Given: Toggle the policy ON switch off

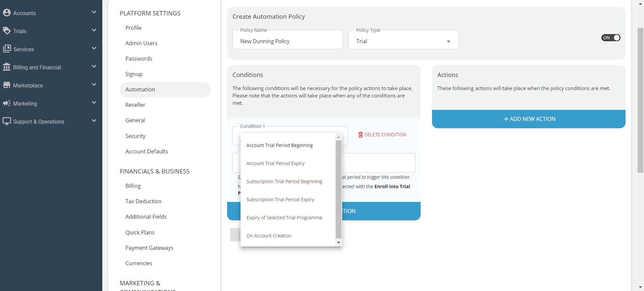Looking at the screenshot, I should (611, 38).
